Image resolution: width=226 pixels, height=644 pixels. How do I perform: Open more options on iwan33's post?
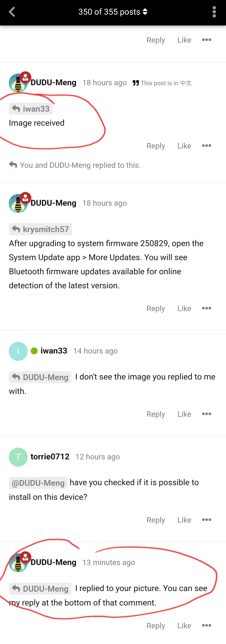pos(207,414)
